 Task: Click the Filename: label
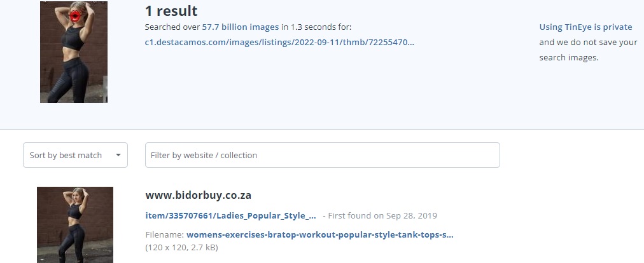(165, 235)
